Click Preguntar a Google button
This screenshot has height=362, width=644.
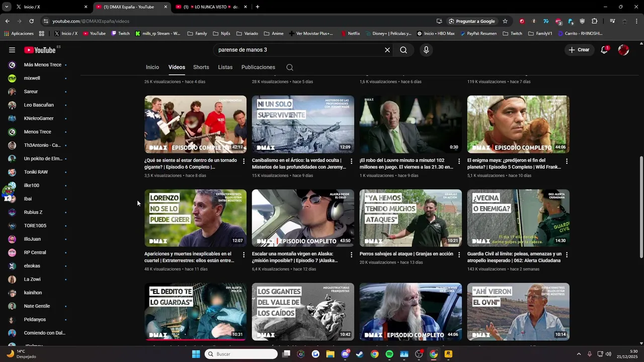(x=471, y=21)
